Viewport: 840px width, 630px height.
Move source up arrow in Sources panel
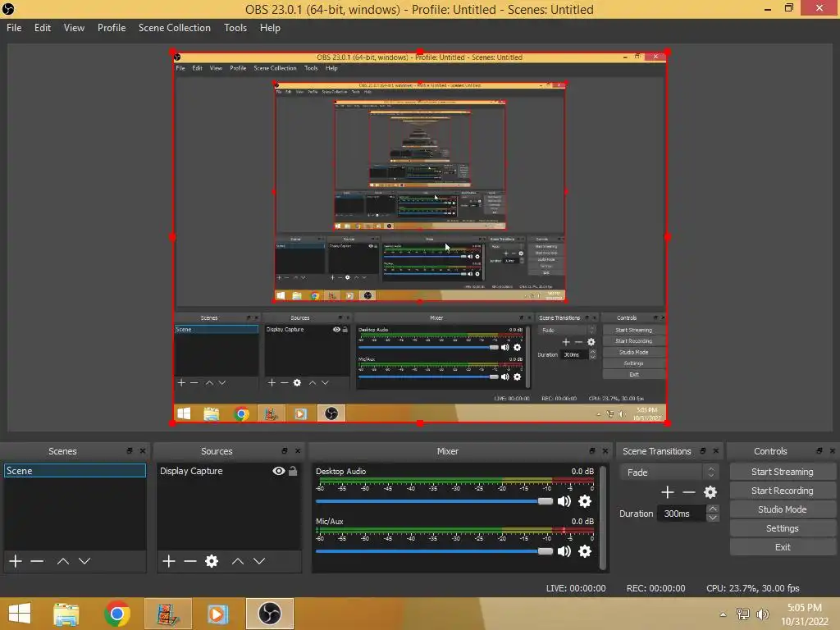(x=238, y=561)
